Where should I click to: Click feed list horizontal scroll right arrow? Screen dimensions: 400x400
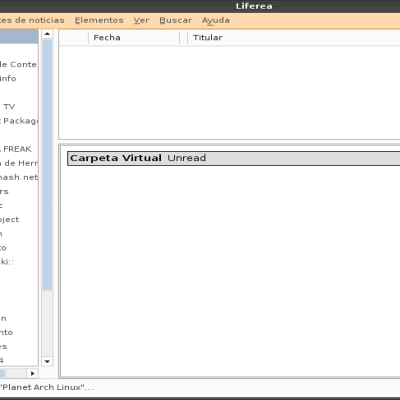(32, 373)
